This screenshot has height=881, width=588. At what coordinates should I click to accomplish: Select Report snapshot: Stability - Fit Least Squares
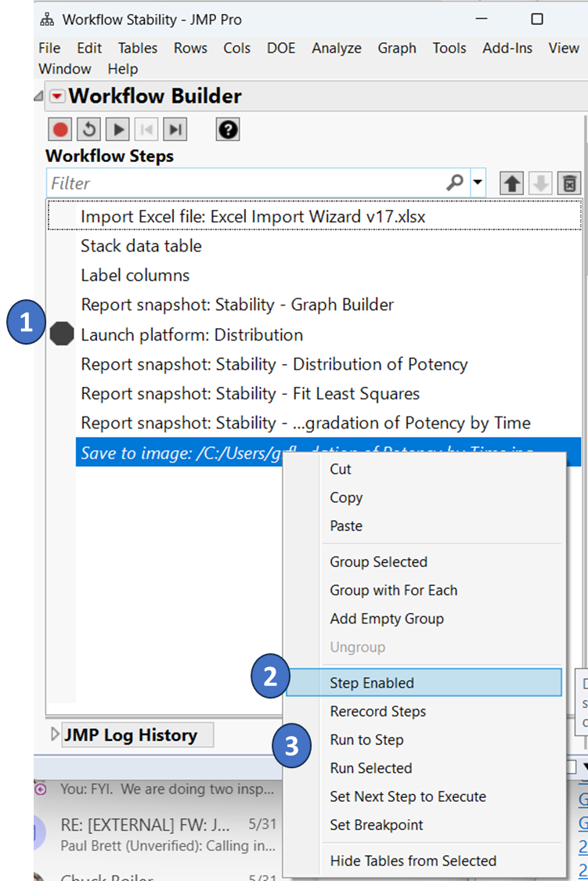click(x=250, y=393)
